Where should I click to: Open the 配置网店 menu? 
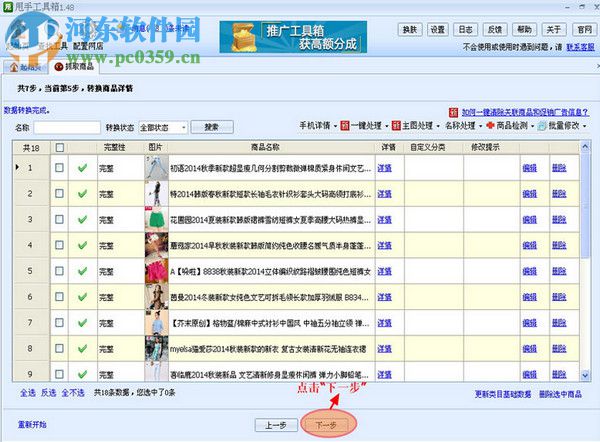(x=88, y=46)
